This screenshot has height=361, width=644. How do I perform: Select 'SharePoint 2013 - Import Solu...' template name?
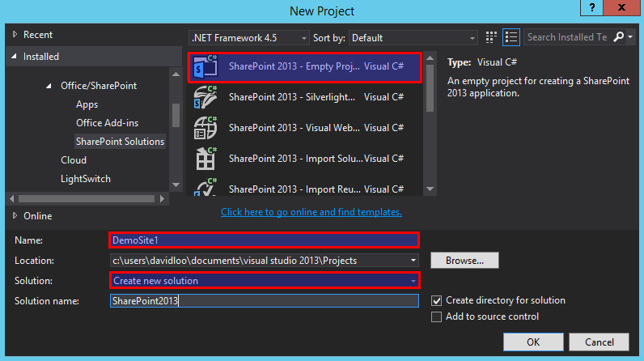tap(296, 159)
